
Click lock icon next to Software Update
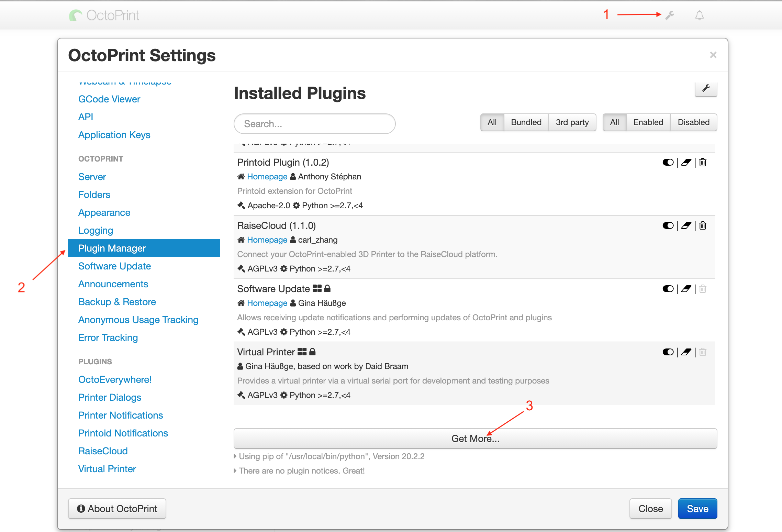pos(327,289)
